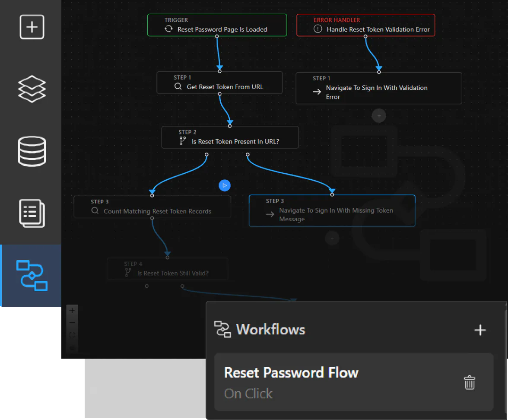Add a new workflow with the plus button
Screen dimensions: 508x420
pos(480,330)
